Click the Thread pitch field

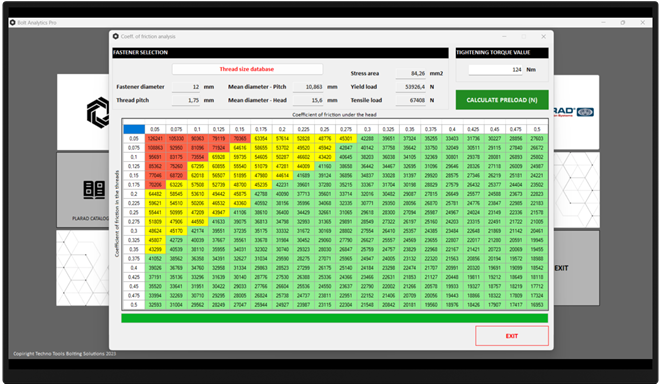(186, 100)
